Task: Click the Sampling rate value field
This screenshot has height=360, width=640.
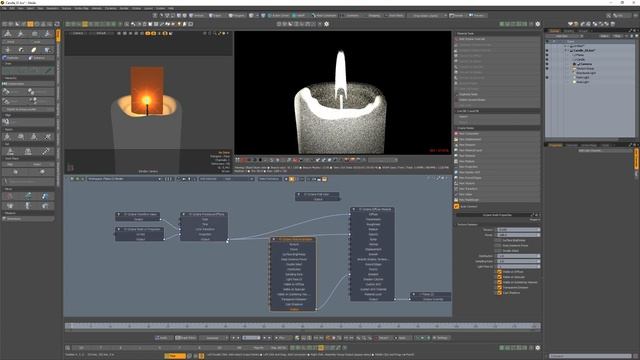Action: (518, 261)
